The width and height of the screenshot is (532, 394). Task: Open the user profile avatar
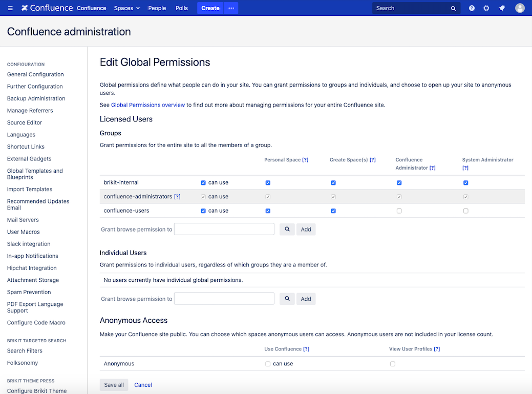pyautogui.click(x=519, y=8)
